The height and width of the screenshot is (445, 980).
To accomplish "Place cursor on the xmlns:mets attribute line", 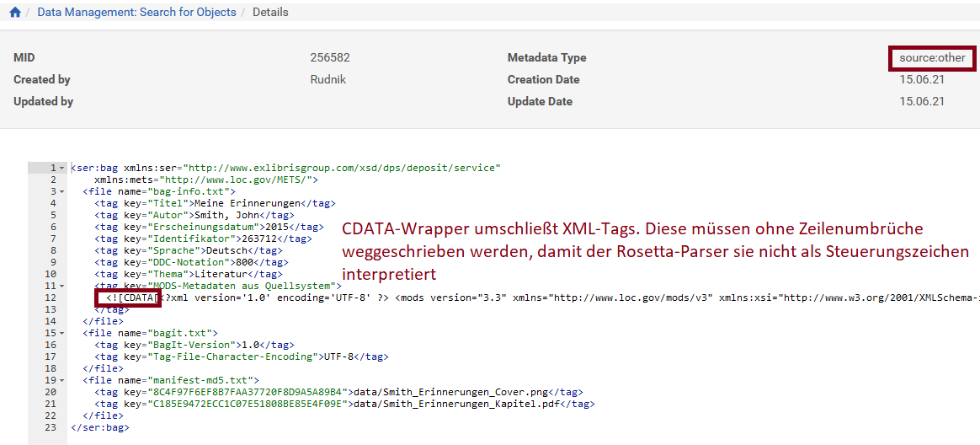I will (205, 180).
